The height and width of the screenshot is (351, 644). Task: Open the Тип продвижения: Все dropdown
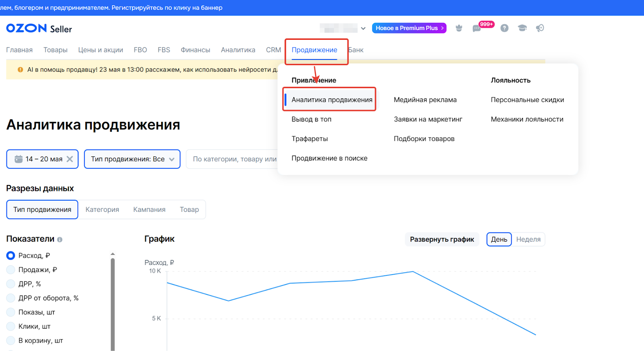tap(132, 159)
